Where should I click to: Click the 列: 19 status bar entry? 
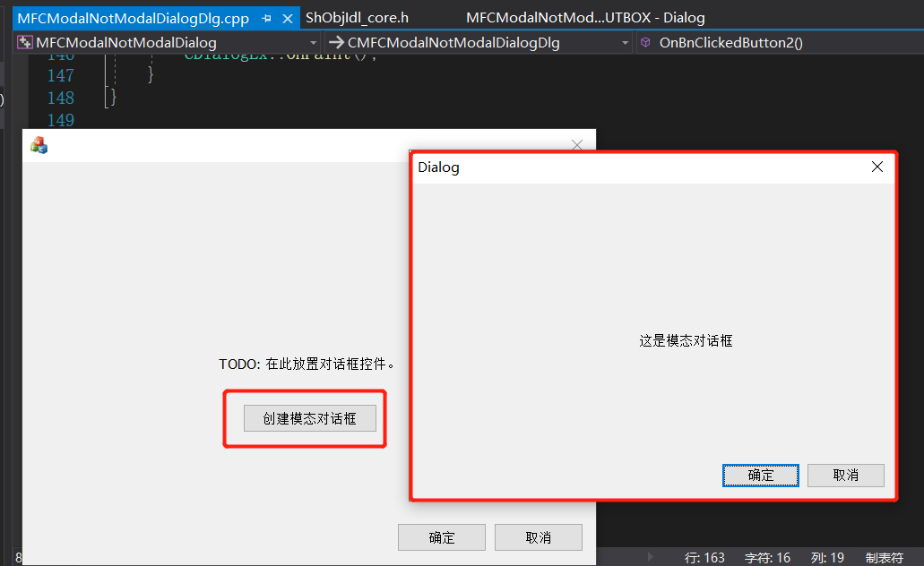click(827, 558)
